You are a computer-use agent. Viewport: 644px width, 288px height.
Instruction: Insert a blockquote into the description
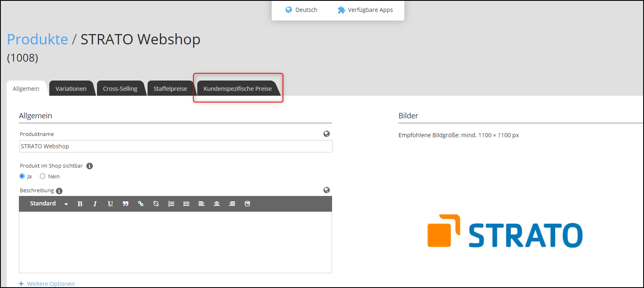click(125, 203)
